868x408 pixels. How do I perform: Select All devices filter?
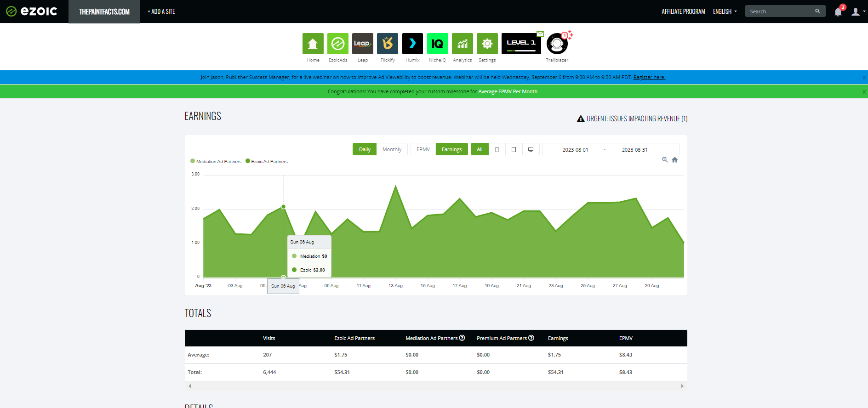480,149
